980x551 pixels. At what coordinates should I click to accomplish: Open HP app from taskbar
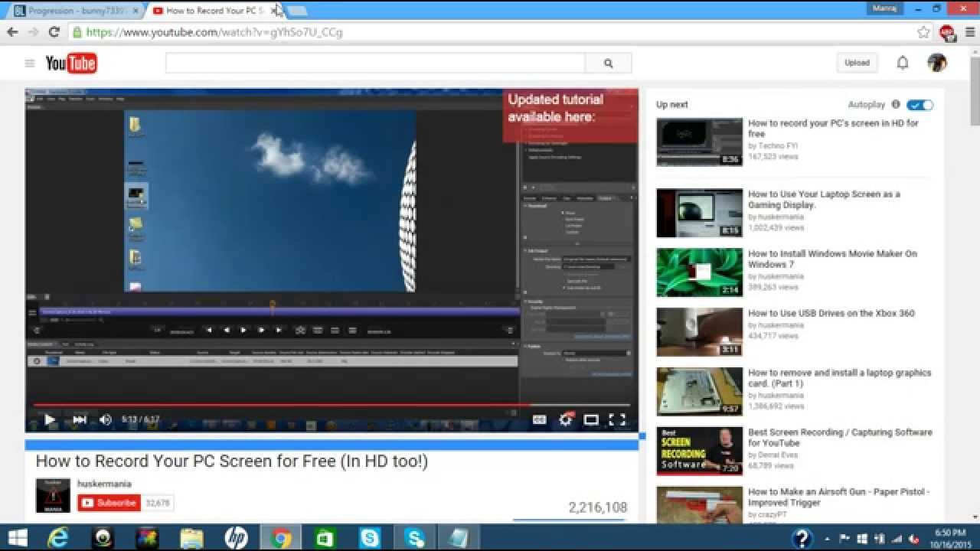pyautogui.click(x=236, y=538)
